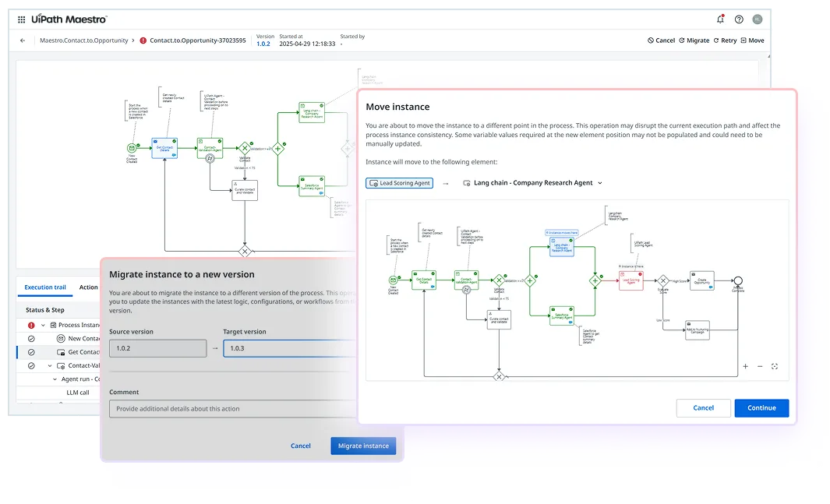Cancel the Migrate instance dialog
This screenshot has width=830, height=504.
(301, 446)
